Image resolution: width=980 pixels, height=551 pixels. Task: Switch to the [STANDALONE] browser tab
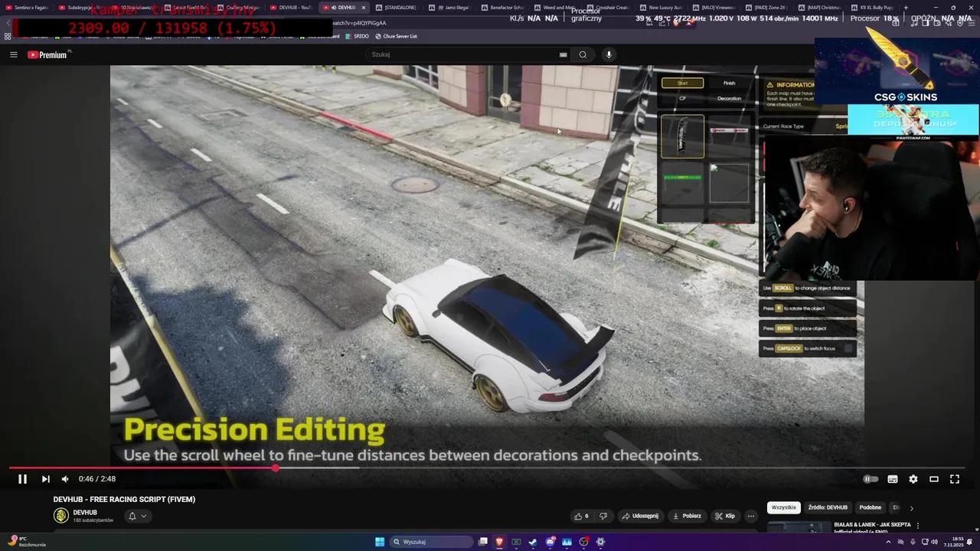click(397, 8)
